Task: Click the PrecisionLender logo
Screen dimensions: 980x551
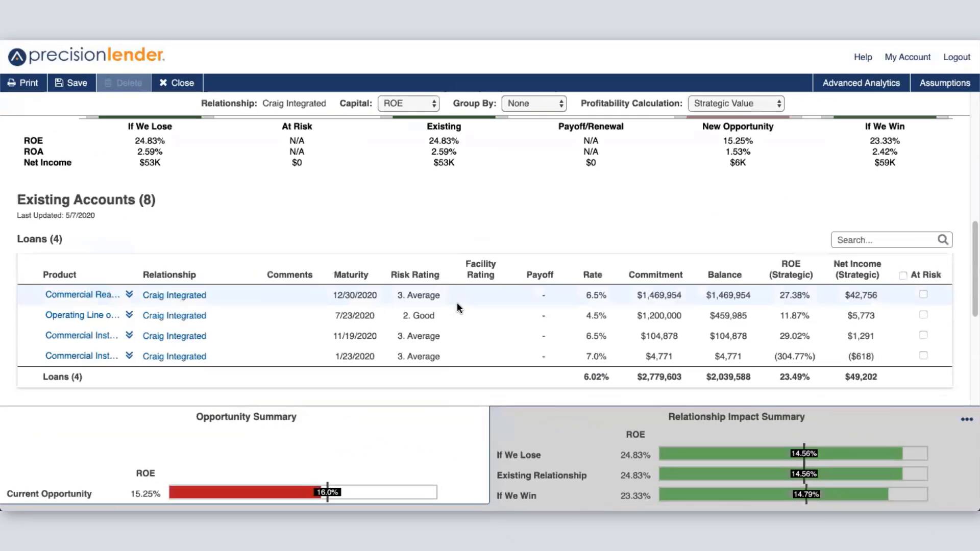Action: (85, 56)
